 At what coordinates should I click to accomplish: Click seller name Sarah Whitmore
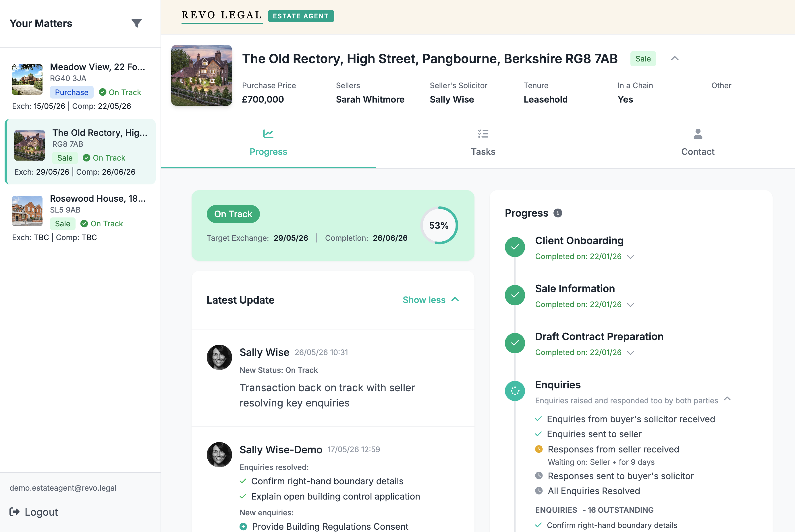pyautogui.click(x=370, y=99)
